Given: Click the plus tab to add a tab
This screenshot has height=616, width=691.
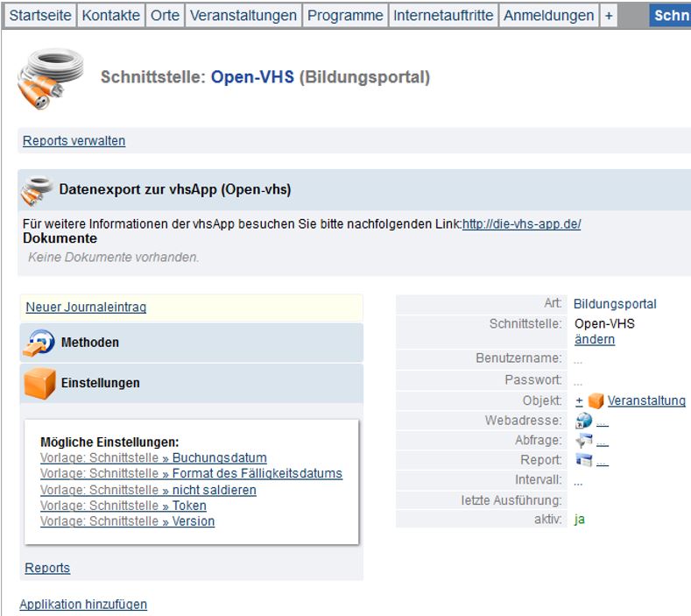Looking at the screenshot, I should click(609, 16).
